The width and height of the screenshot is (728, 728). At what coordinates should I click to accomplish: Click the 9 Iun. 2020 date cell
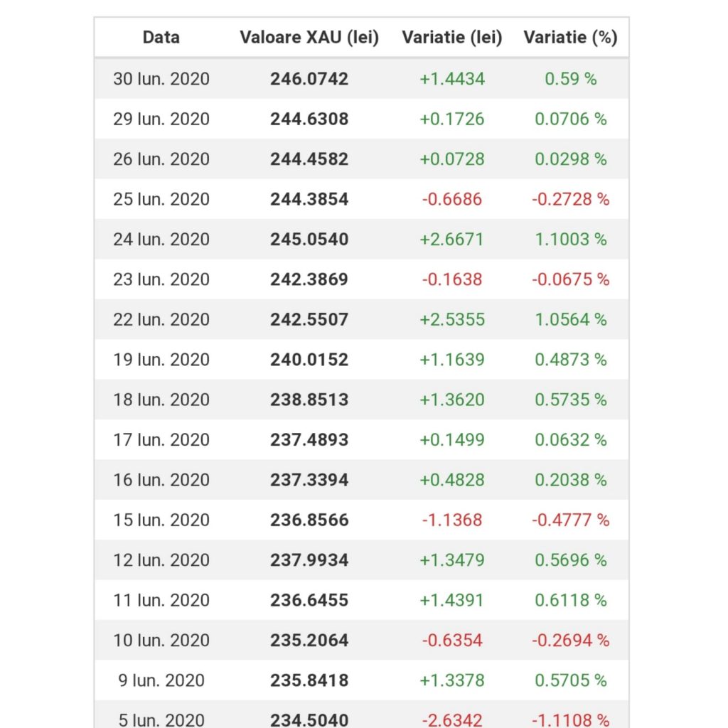pos(161,680)
